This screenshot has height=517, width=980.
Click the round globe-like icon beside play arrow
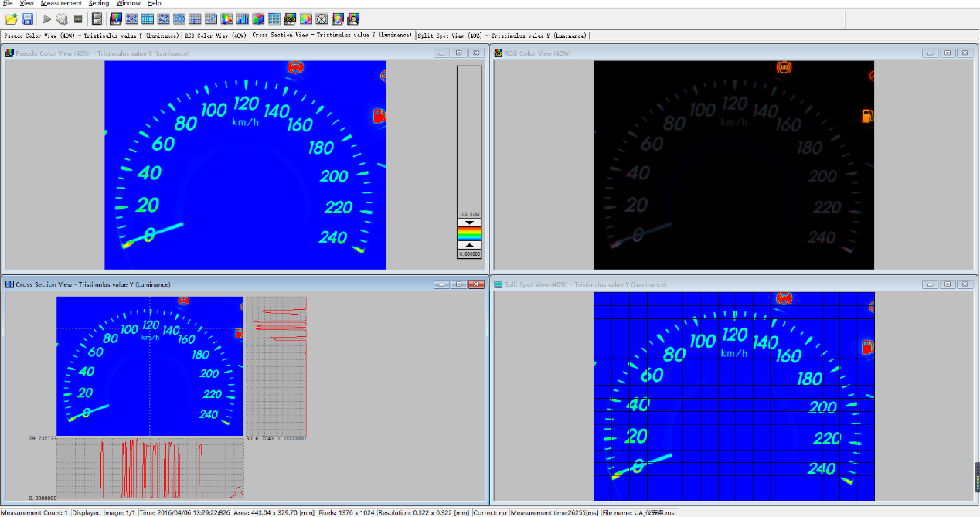62,19
